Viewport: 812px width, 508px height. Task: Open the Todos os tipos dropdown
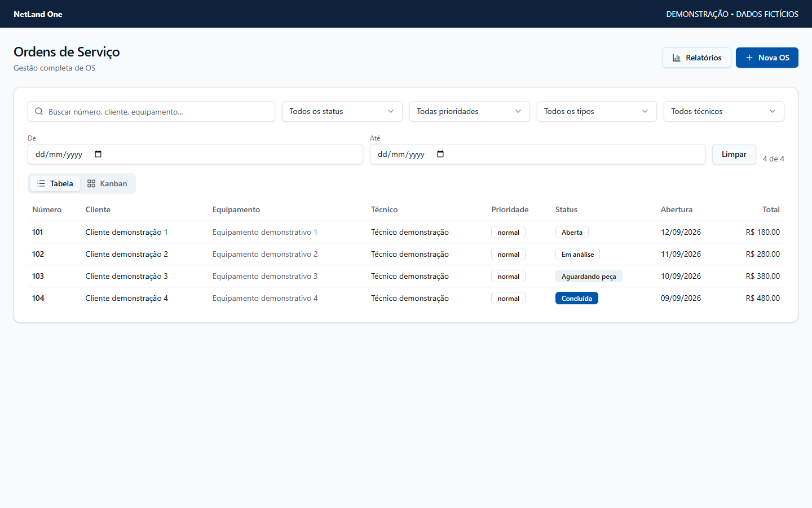597,111
